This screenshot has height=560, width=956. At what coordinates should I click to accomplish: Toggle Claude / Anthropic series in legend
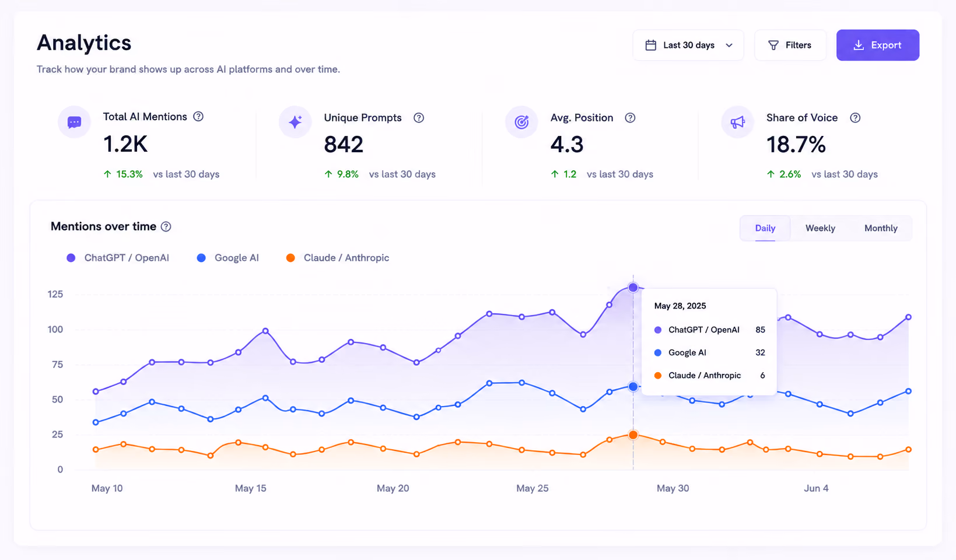338,258
